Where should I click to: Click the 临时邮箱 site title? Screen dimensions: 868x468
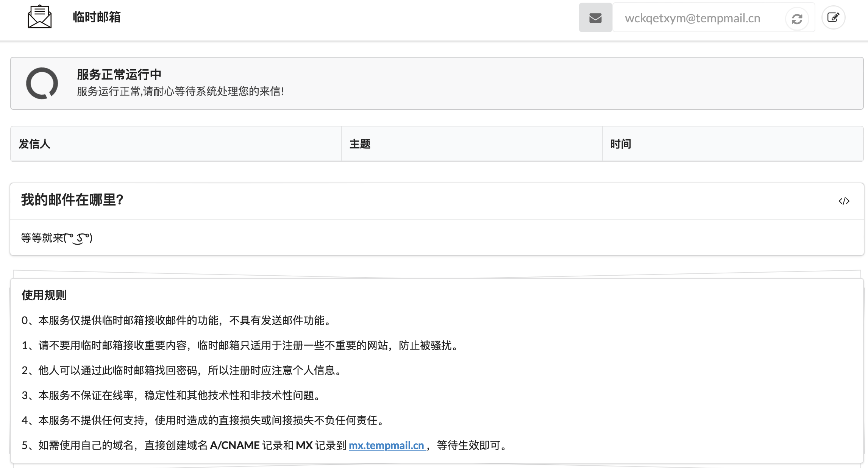point(97,17)
